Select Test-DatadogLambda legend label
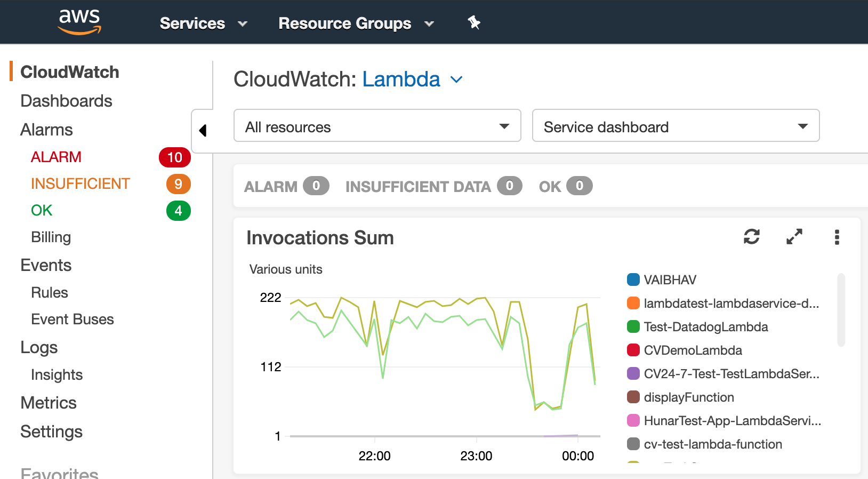Screen dimensions: 868x479 click(706, 327)
